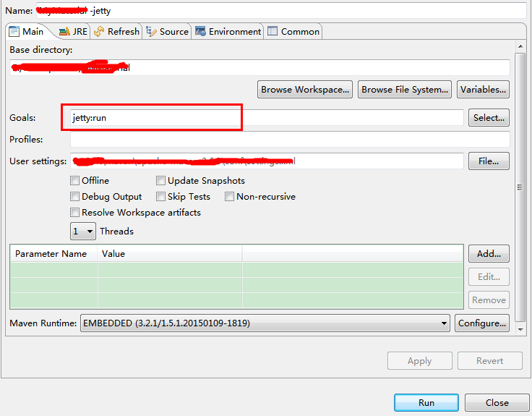Click File button for User settings

click(489, 161)
